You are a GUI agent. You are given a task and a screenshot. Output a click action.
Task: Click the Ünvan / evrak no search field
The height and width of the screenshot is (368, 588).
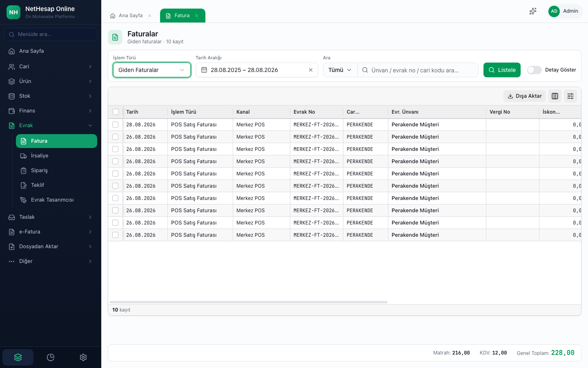click(x=418, y=70)
